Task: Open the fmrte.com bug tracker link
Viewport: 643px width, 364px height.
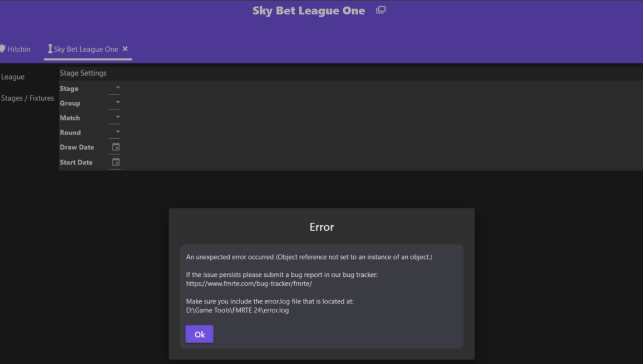Action: [x=249, y=283]
